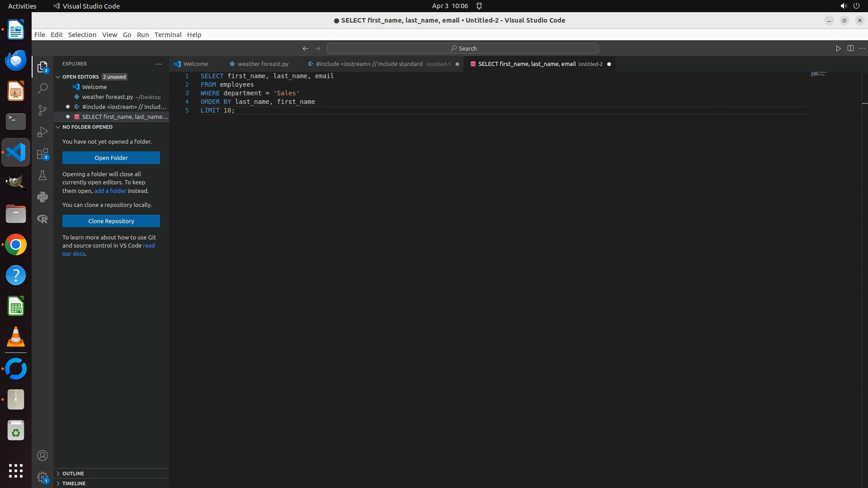Click the Accounts icon

[42, 455]
